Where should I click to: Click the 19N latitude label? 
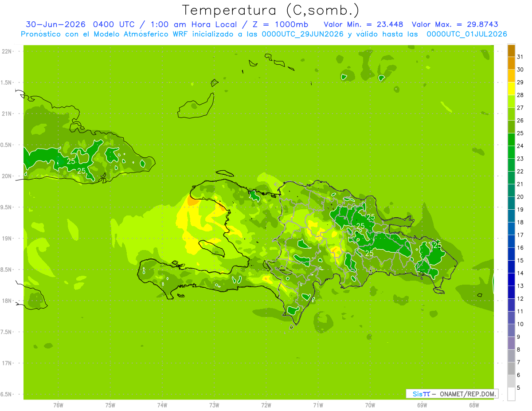pyautogui.click(x=7, y=239)
